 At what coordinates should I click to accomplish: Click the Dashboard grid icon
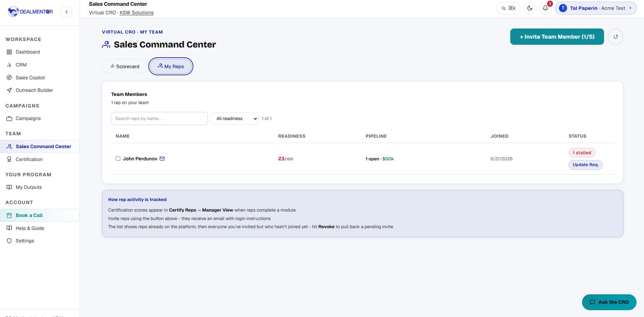click(x=9, y=52)
